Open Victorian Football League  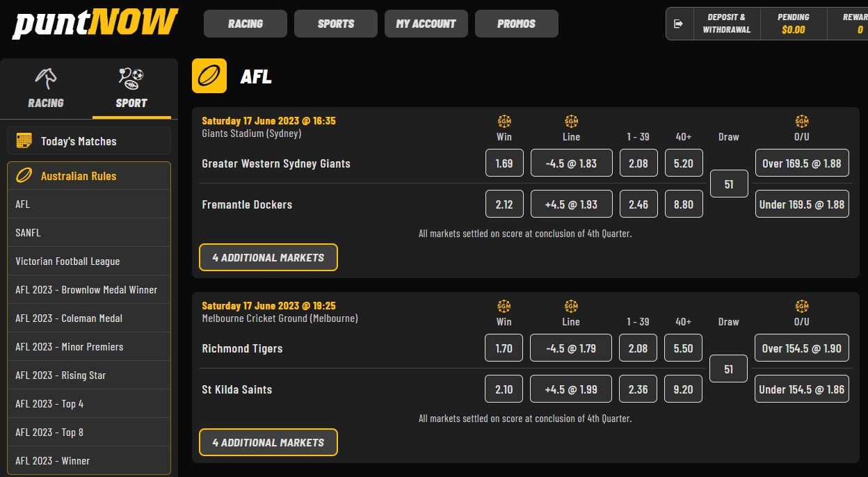89,261
